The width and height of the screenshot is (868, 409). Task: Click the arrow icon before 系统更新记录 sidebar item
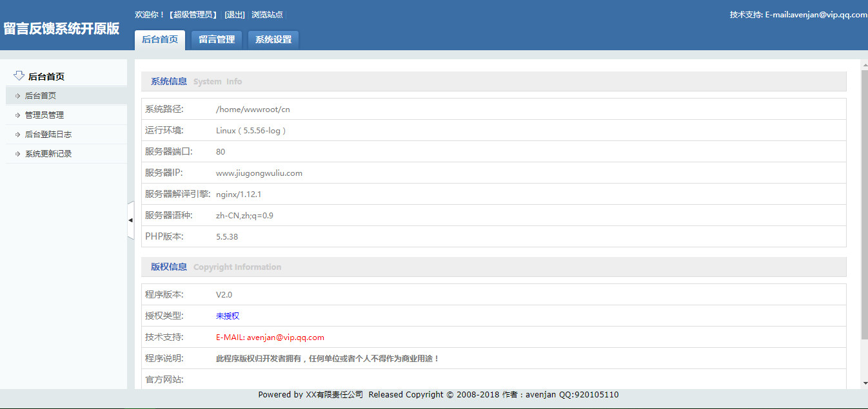[x=16, y=153]
